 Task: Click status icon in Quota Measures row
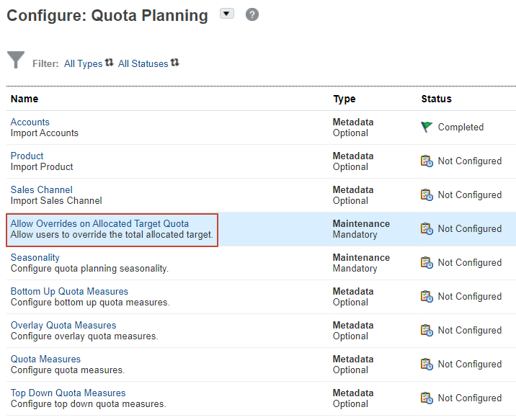pyautogui.click(x=427, y=364)
